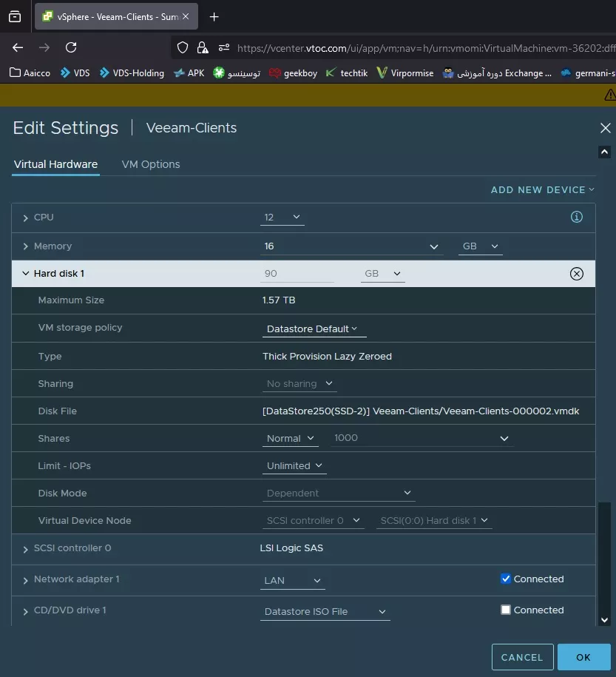Open the Limit - IOPs dropdown
This screenshot has width=616, height=677.
pos(294,466)
